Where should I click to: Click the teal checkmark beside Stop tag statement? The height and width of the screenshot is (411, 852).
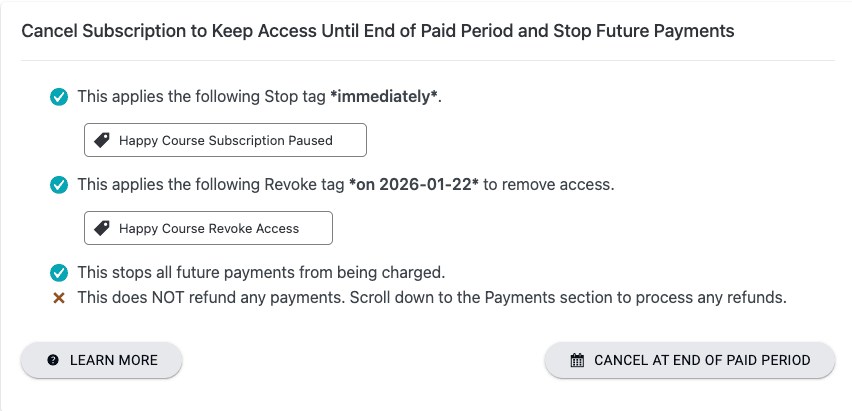(x=59, y=98)
